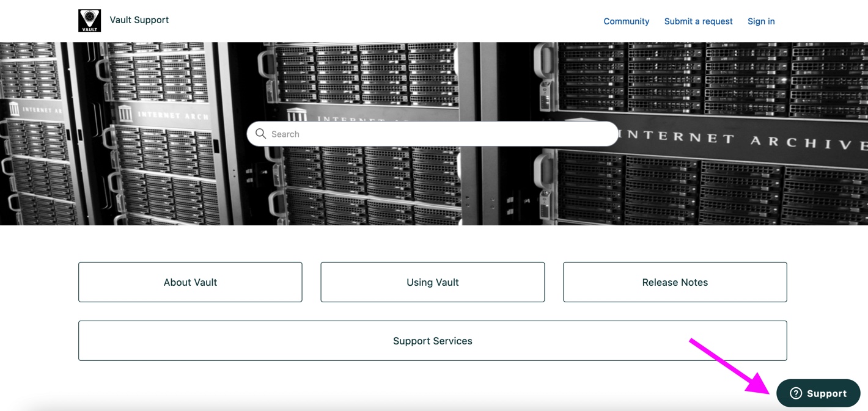Click Internet Archive temple logo on leftmost rack
This screenshot has width=868, height=411.
(14, 109)
